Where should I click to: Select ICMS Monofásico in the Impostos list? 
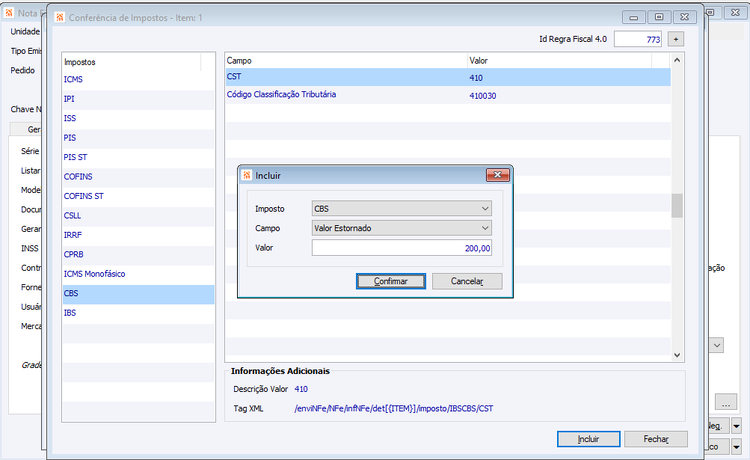(x=138, y=274)
